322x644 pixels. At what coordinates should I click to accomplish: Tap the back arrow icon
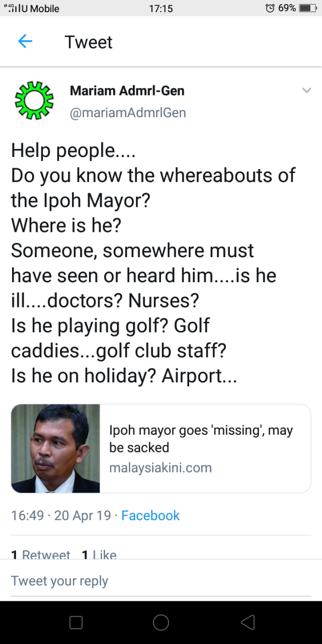click(x=25, y=42)
